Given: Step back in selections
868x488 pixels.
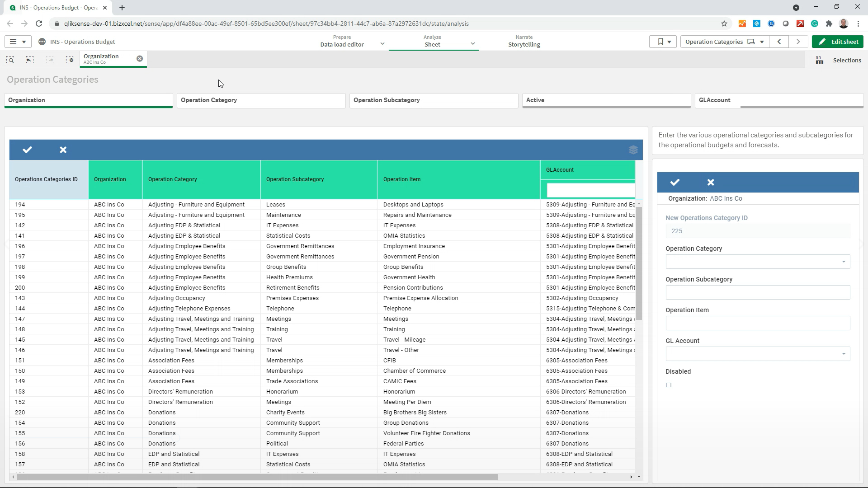Looking at the screenshot, I should (x=30, y=60).
